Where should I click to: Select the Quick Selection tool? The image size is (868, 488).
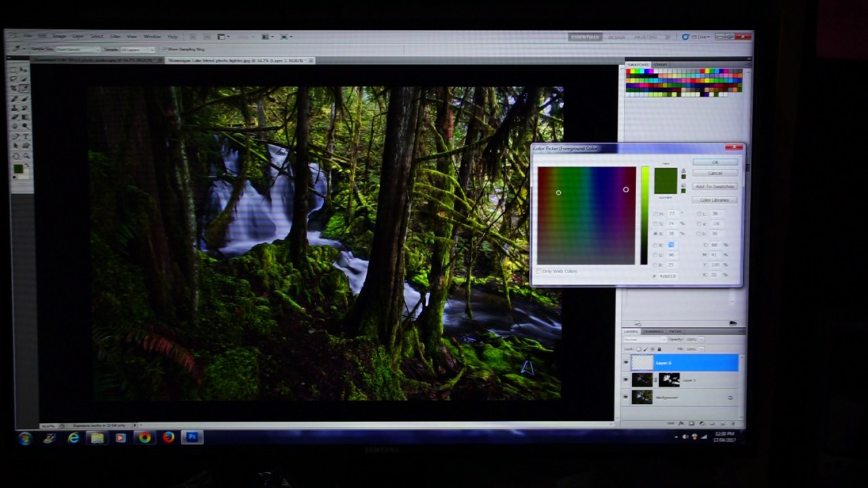25,79
